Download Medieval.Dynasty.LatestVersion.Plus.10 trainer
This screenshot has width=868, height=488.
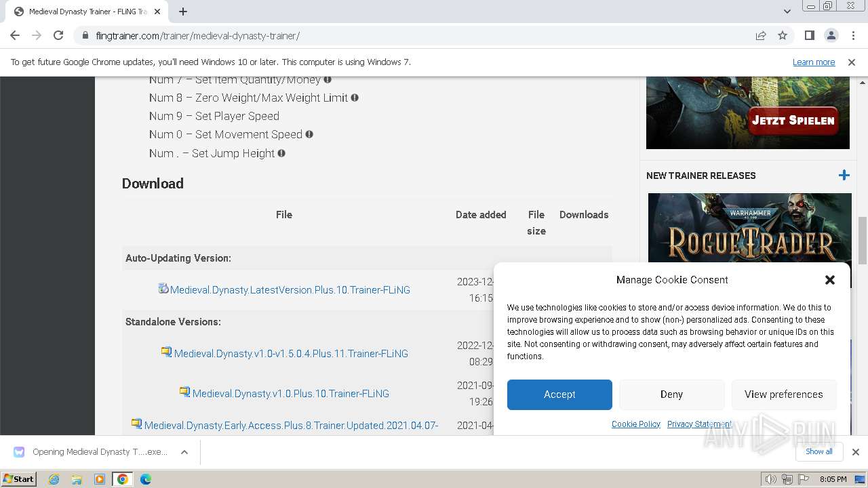pos(290,290)
